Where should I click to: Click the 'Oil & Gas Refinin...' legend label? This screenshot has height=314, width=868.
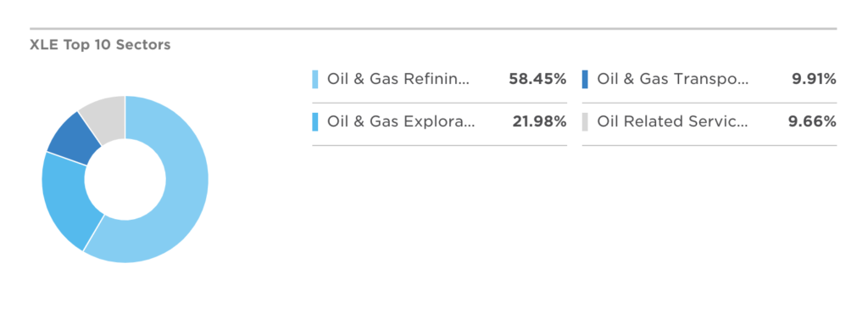pyautogui.click(x=398, y=79)
